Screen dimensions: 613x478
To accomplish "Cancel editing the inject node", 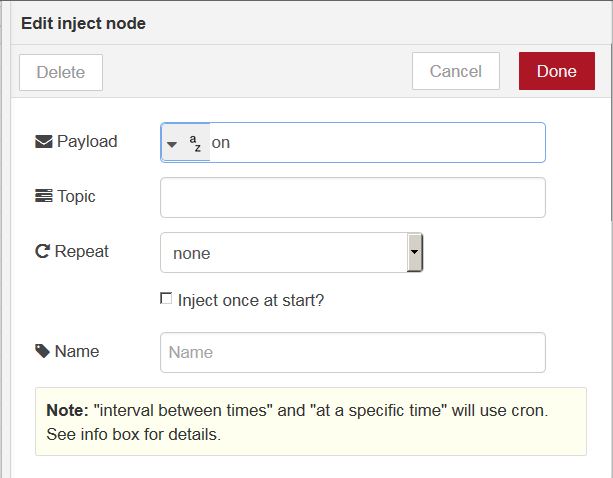I will coord(456,71).
